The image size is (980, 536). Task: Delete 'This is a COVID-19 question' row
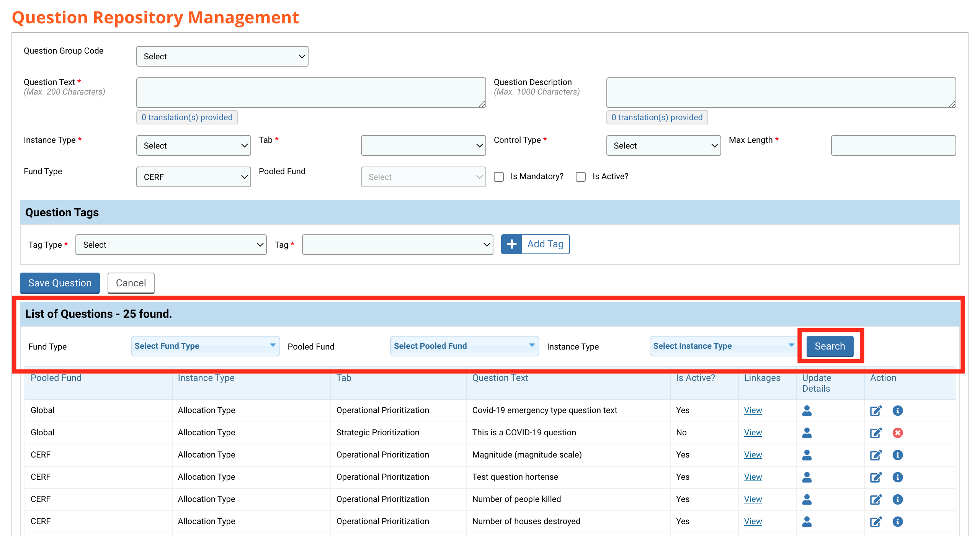[898, 433]
